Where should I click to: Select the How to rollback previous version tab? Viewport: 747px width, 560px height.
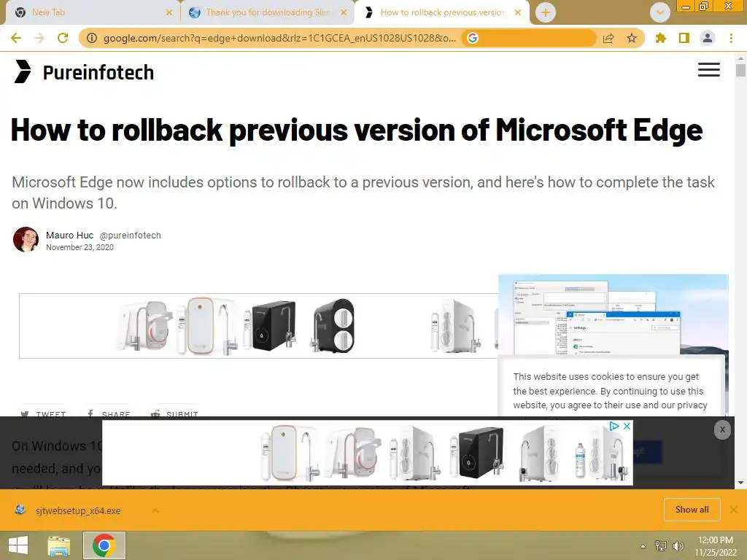click(443, 12)
